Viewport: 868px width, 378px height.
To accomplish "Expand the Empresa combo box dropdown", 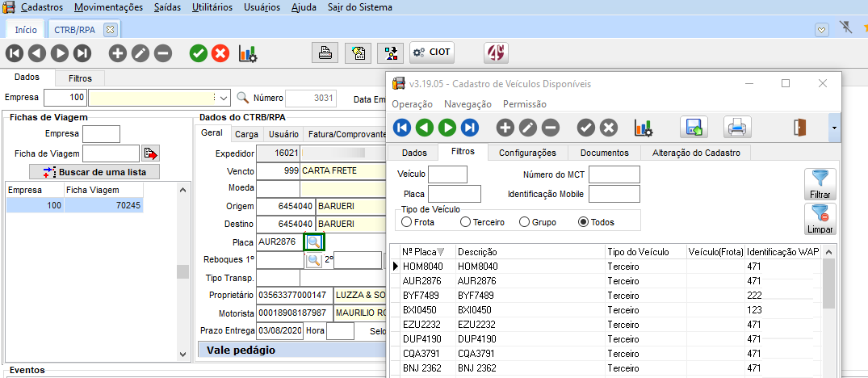I will point(224,98).
